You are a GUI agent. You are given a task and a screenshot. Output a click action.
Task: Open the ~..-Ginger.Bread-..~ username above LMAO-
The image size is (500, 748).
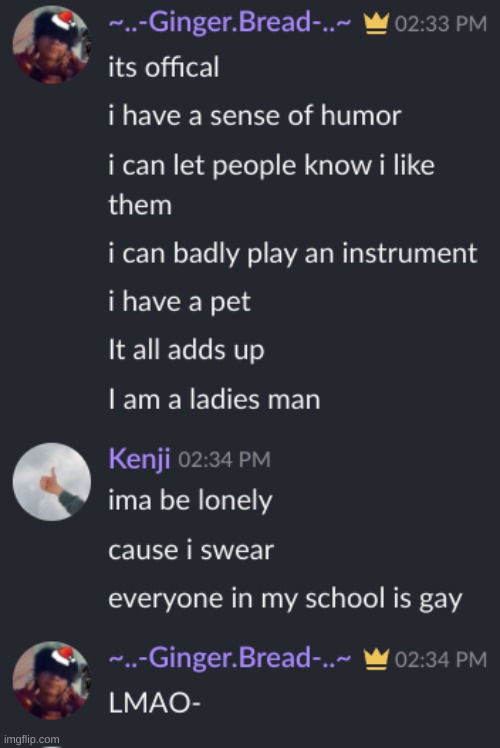230,658
